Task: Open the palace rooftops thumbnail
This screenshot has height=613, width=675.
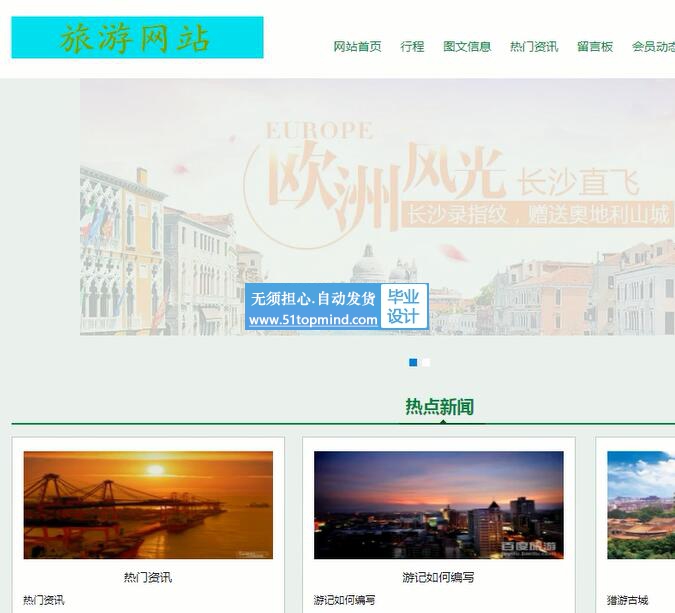Action: [641, 505]
